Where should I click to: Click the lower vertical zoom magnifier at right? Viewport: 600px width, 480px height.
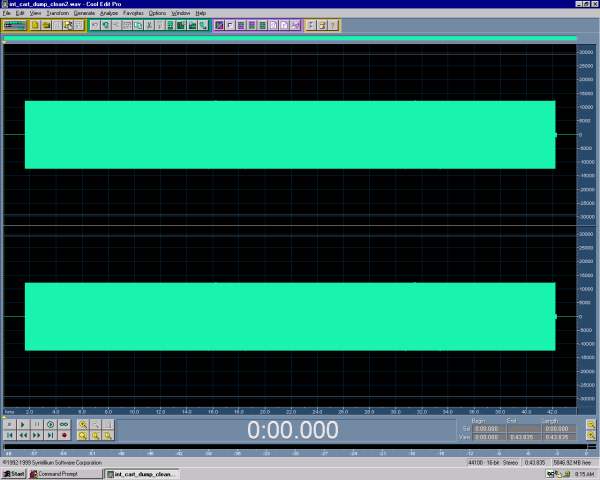(591, 435)
